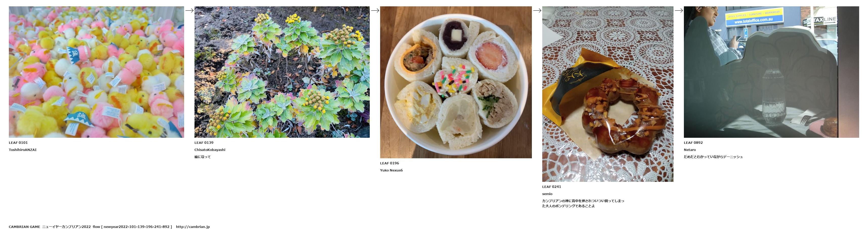Click the LEAF 0101 label
Screen dimensions: 868x233
[18, 143]
